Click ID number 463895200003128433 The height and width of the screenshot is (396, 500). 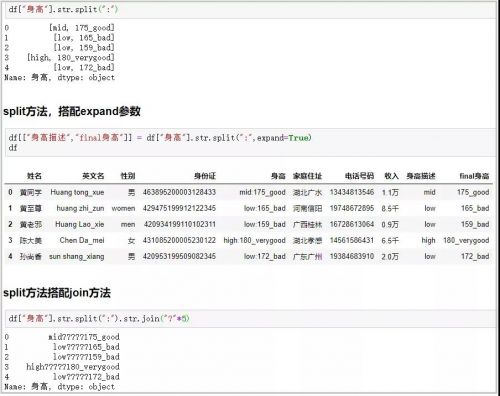[179, 192]
